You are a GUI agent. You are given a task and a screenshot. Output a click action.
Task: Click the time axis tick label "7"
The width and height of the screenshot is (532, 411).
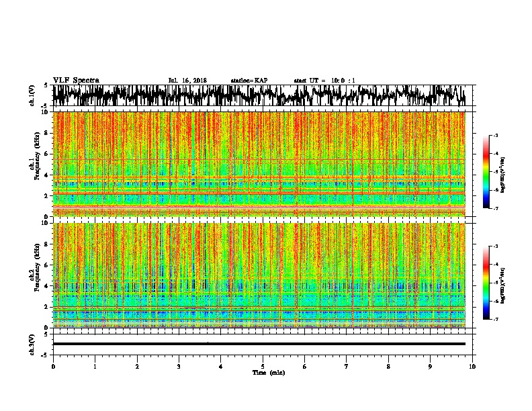(347, 367)
